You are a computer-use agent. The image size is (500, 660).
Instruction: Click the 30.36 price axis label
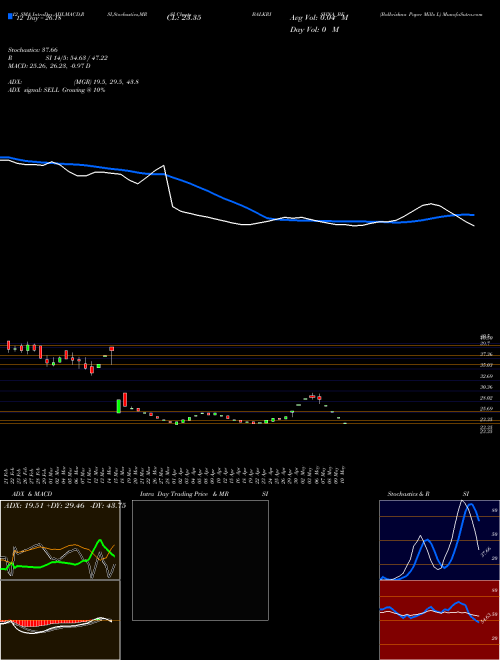pos(486,387)
